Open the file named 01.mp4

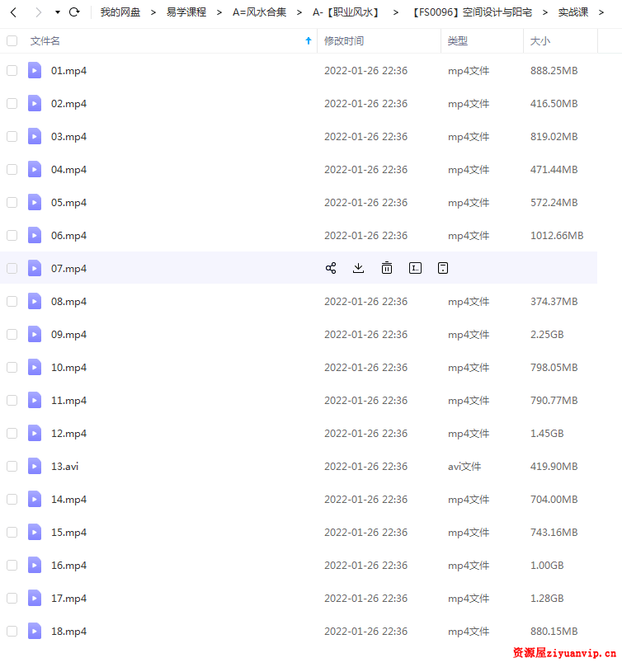coord(68,71)
